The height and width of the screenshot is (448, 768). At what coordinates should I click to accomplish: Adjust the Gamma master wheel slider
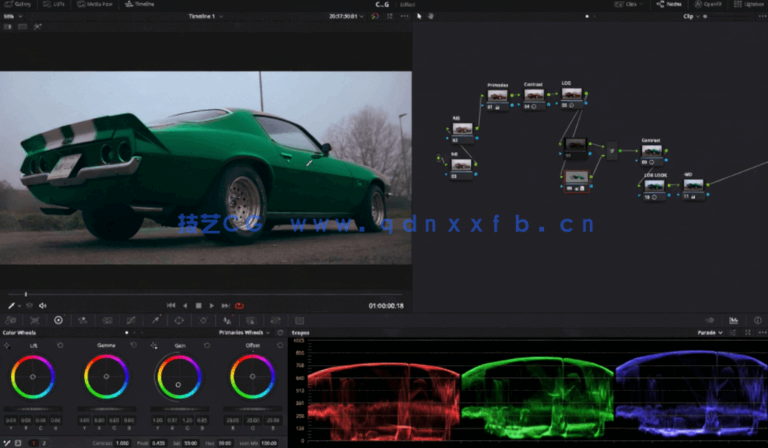106,409
